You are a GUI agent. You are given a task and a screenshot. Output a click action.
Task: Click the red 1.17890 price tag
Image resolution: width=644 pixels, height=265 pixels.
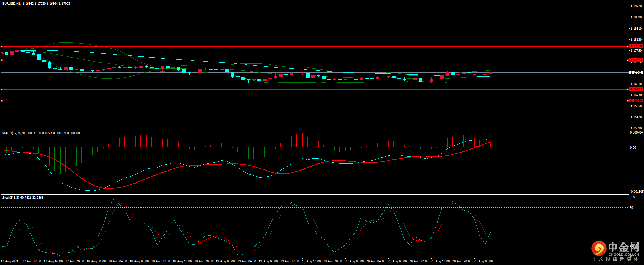(x=636, y=46)
